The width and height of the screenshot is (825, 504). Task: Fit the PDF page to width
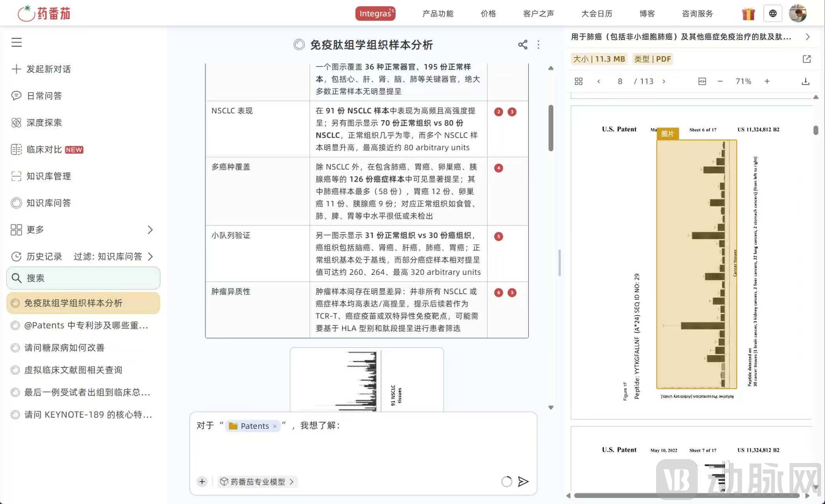pos(702,81)
